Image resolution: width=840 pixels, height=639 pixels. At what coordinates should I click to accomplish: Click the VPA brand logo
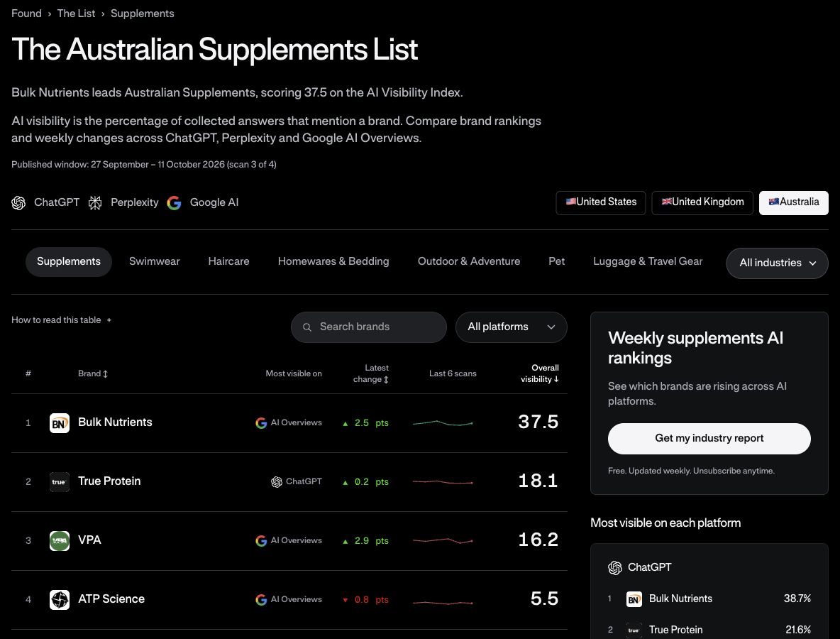[x=60, y=541]
